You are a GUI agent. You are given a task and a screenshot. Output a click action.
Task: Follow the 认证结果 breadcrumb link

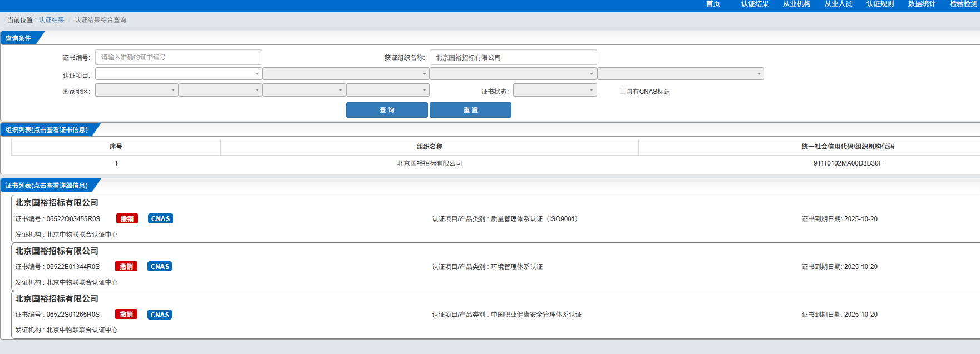tap(51, 20)
